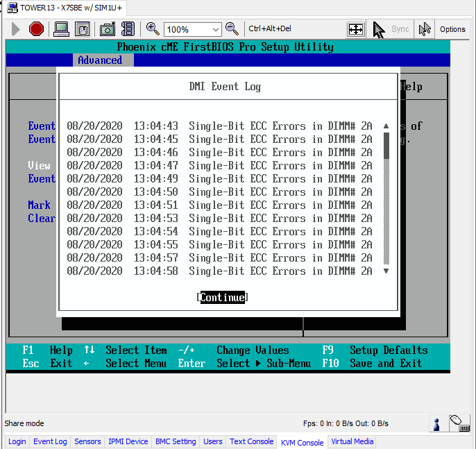This screenshot has width=476, height=449.
Task: Click the event log scroll up arrow
Action: (386, 126)
